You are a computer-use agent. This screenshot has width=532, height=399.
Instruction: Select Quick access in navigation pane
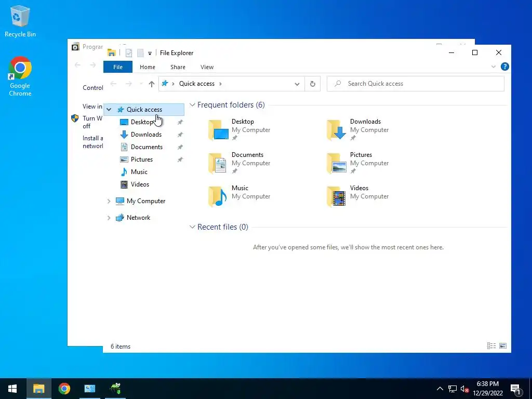(144, 109)
